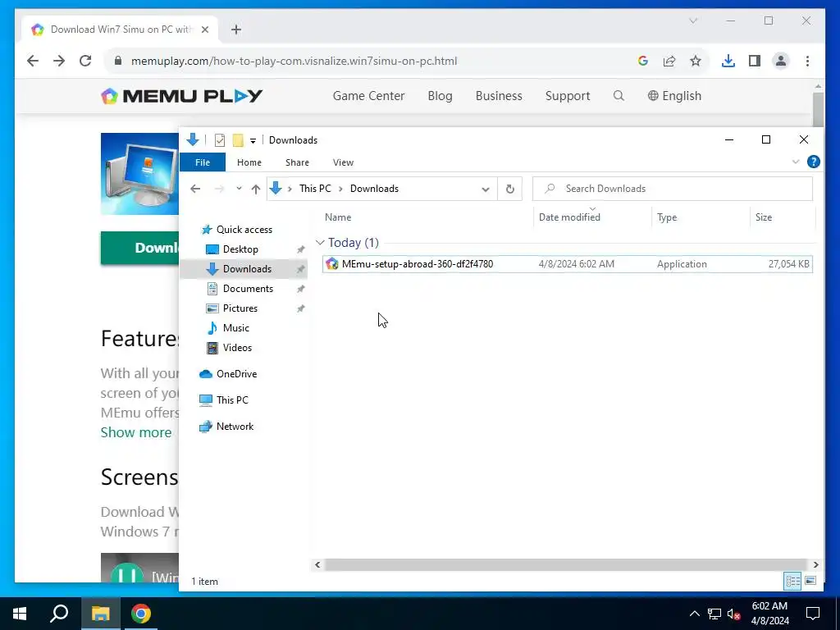Open Business in the site menu
This screenshot has height=630, width=840.
click(499, 96)
